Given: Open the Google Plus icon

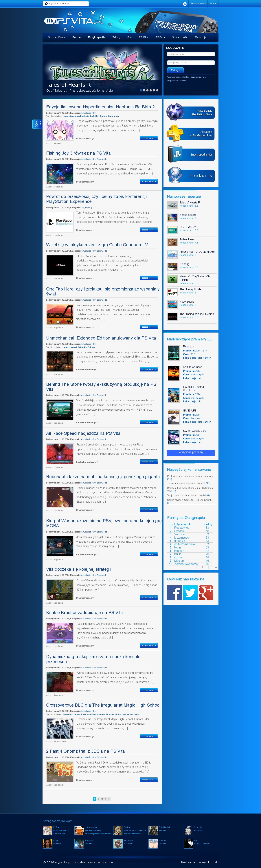Looking at the screenshot, I should click(206, 592).
